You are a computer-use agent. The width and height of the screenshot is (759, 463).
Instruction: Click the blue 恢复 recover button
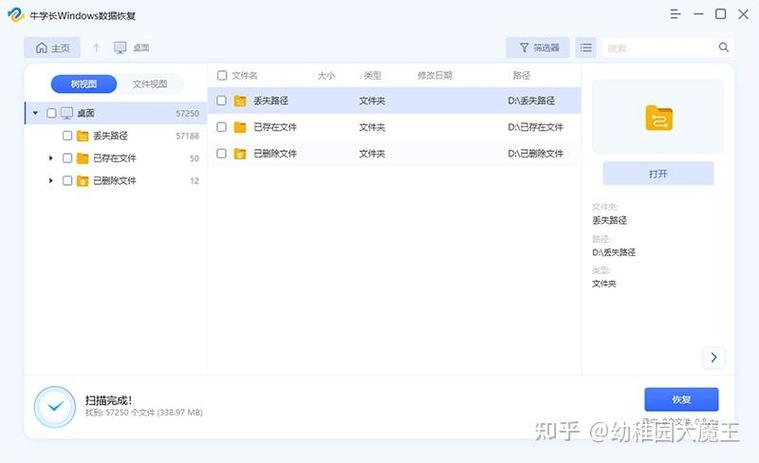(x=682, y=400)
